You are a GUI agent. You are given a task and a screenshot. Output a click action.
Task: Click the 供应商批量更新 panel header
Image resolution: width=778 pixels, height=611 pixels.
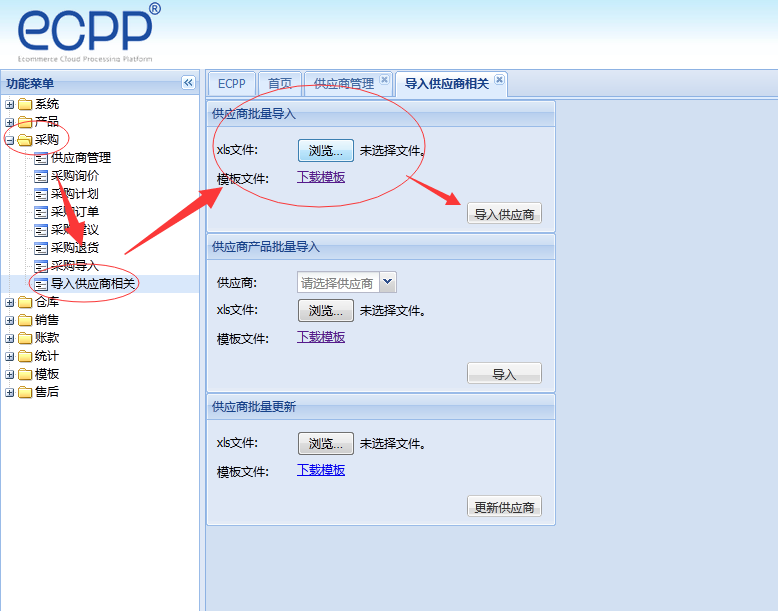(x=381, y=407)
